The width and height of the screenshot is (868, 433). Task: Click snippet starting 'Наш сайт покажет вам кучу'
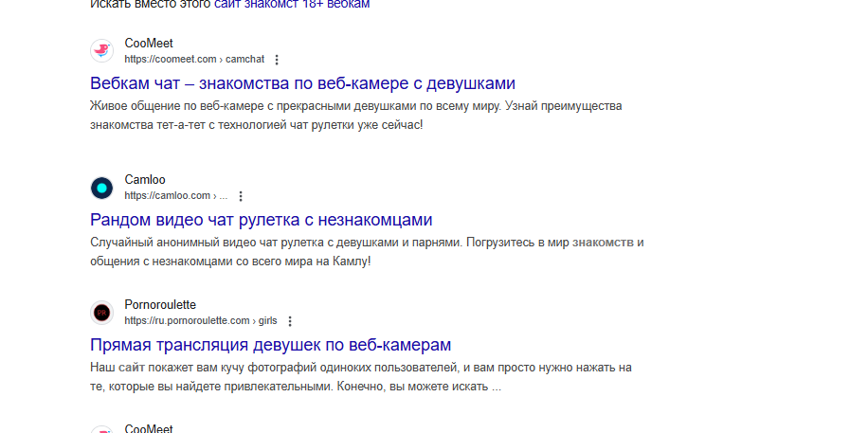click(361, 377)
